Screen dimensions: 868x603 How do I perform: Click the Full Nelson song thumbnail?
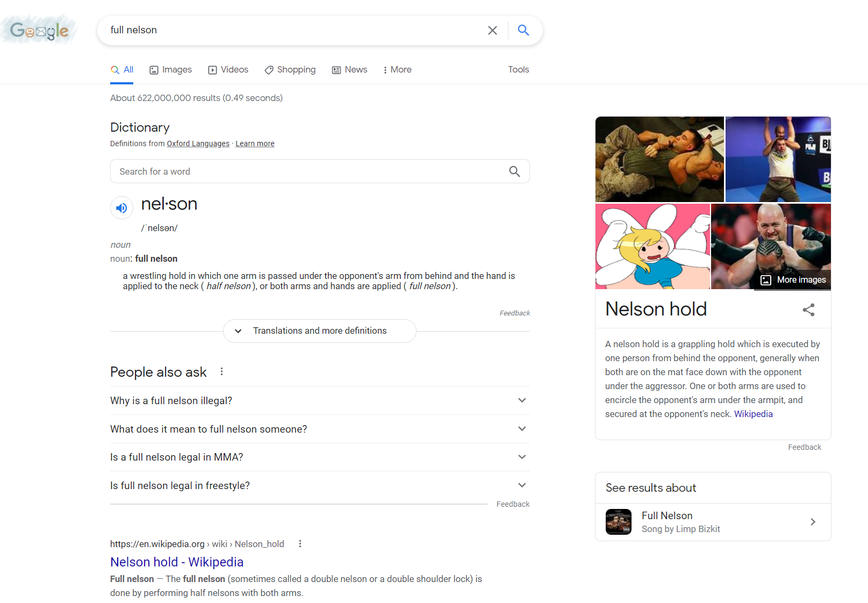pos(619,521)
